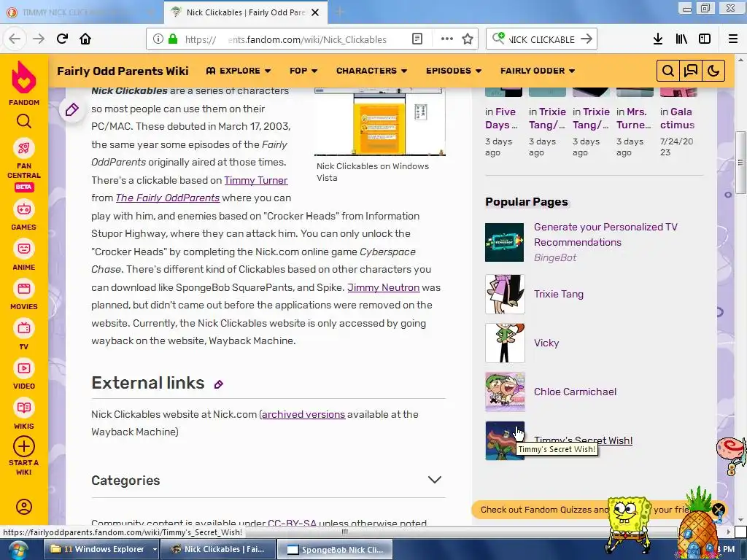This screenshot has width=747, height=560.
Task: Click the NICK CLICKABLE search box
Action: click(x=542, y=39)
